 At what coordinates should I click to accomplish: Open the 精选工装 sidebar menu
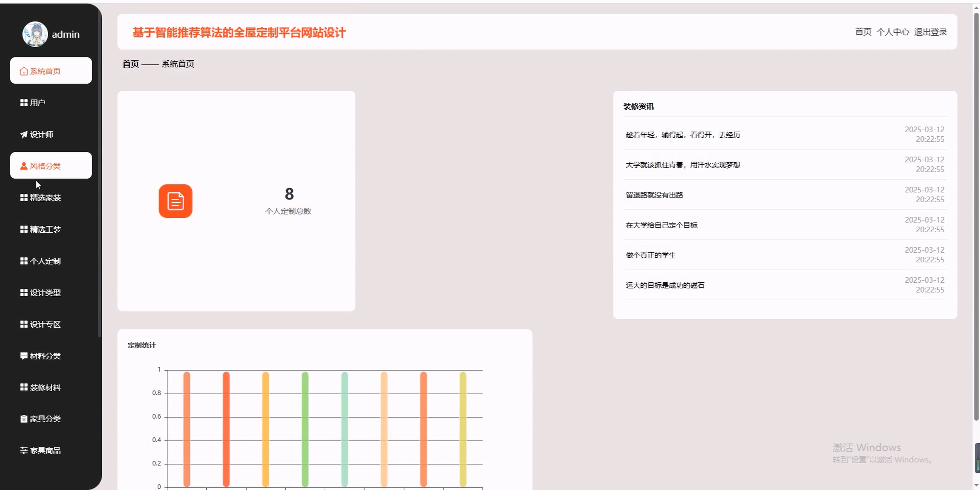45,229
